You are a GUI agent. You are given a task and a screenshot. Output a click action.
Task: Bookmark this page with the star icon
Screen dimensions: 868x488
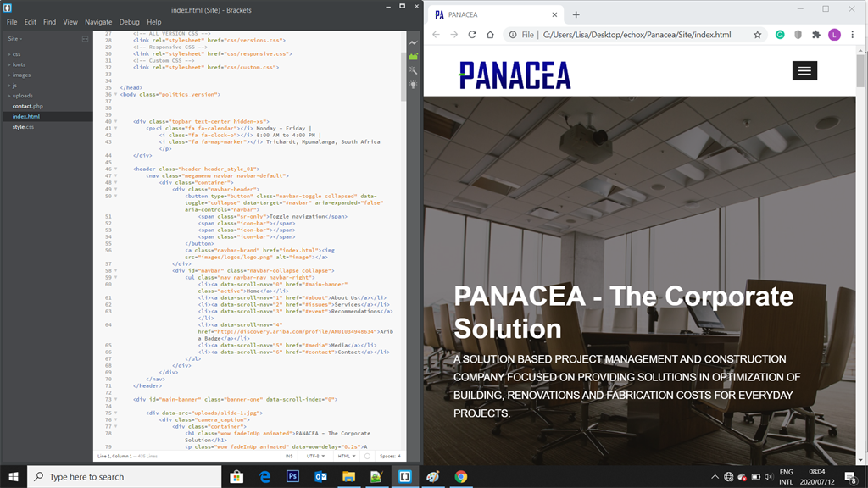757,35
